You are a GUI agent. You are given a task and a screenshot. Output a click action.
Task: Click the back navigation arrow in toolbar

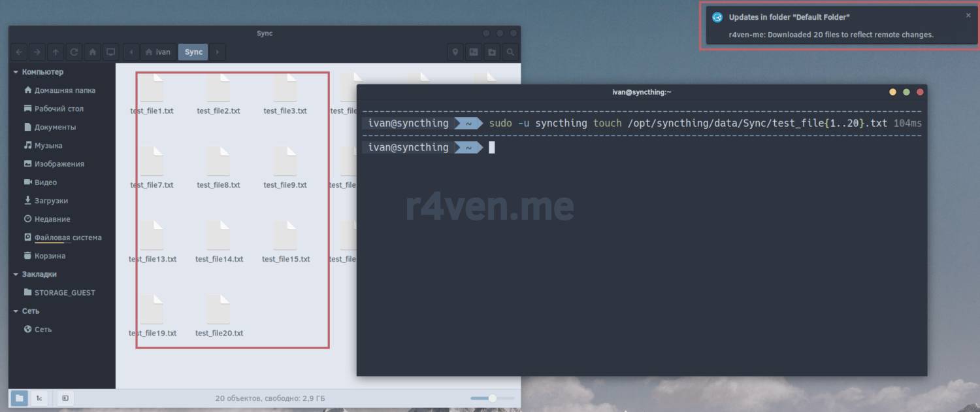coord(18,52)
